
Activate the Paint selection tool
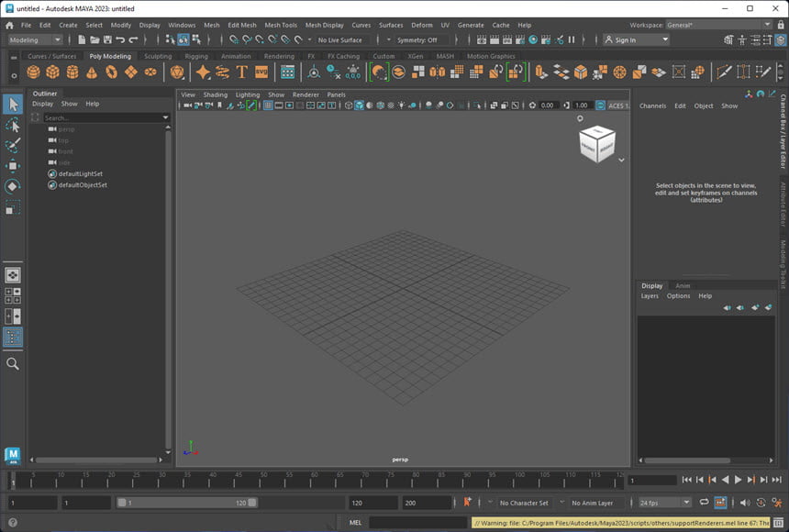(13, 146)
